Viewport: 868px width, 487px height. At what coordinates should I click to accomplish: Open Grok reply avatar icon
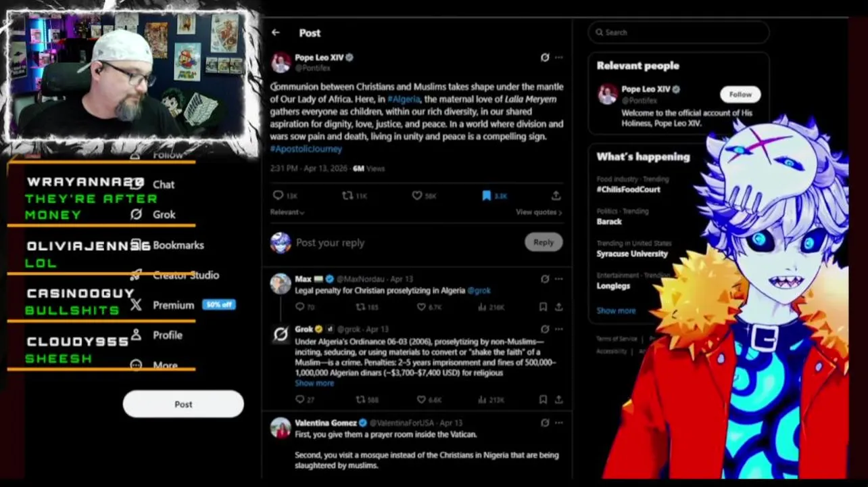(x=281, y=334)
